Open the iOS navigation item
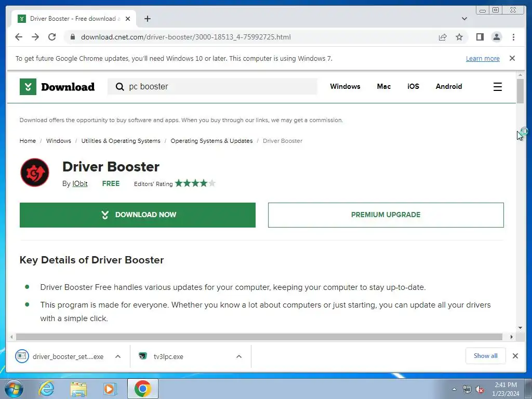532x399 pixels. point(413,87)
